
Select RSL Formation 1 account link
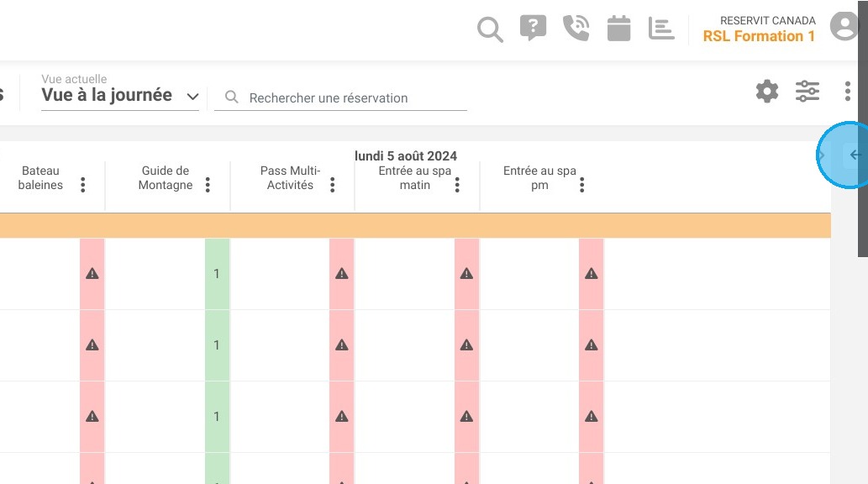[x=759, y=36]
